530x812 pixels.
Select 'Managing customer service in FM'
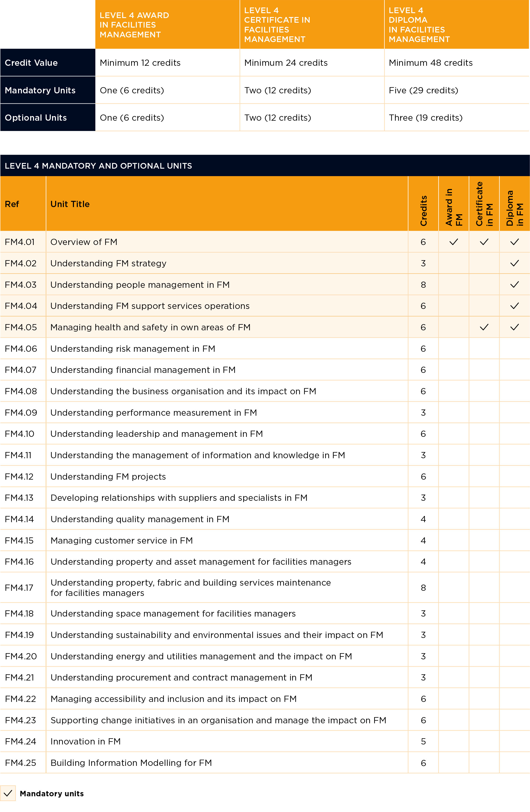point(122,540)
